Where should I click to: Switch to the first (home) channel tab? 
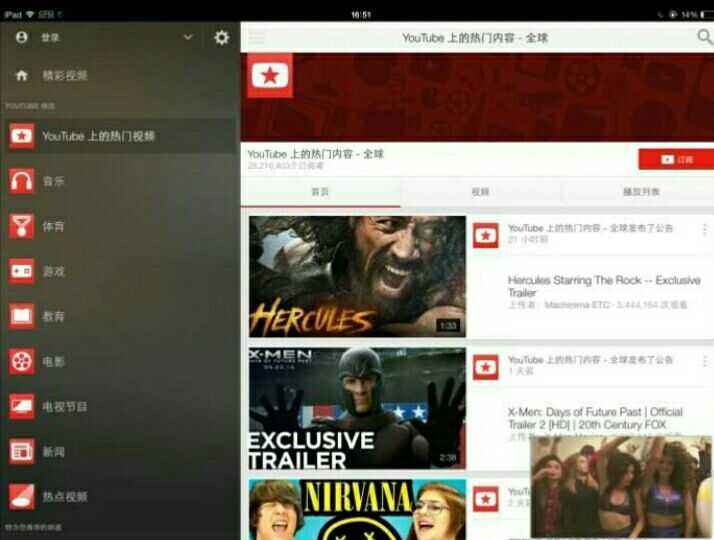click(x=321, y=192)
